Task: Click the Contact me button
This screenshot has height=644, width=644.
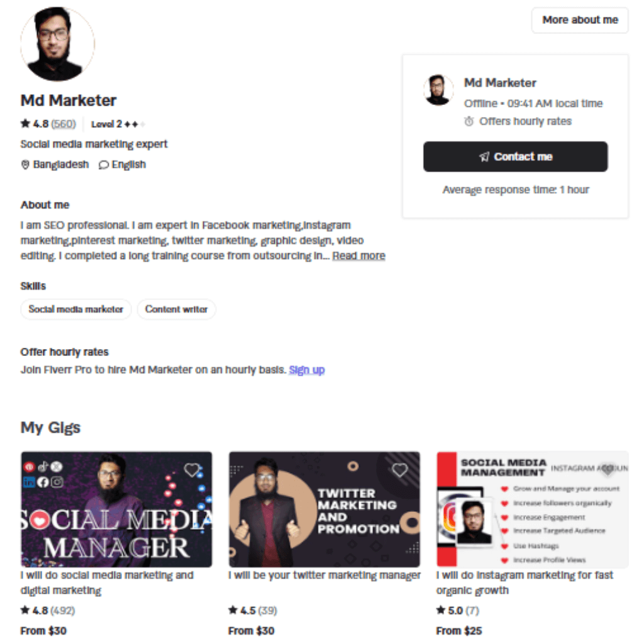Action: (515, 157)
